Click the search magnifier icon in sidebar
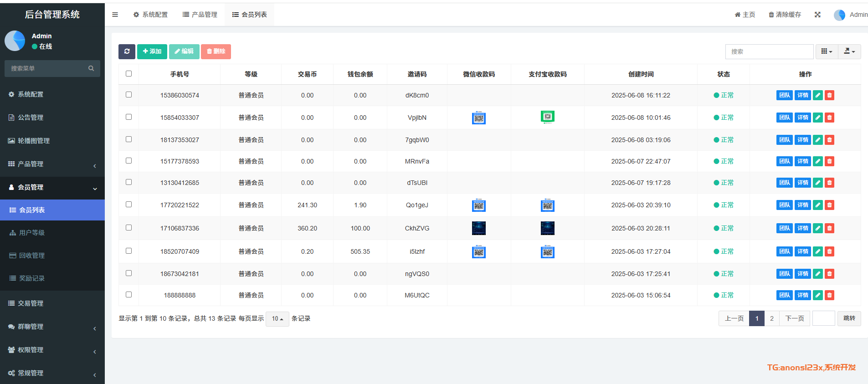 91,68
